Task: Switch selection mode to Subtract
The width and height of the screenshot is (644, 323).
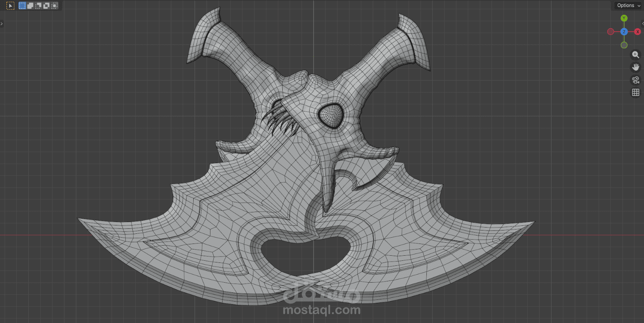Action: click(38, 6)
